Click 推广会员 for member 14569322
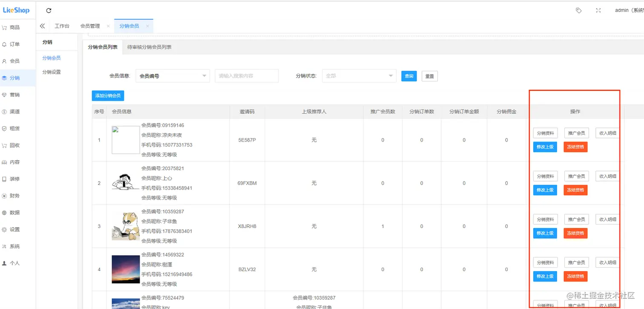This screenshot has height=309, width=644. (577, 263)
